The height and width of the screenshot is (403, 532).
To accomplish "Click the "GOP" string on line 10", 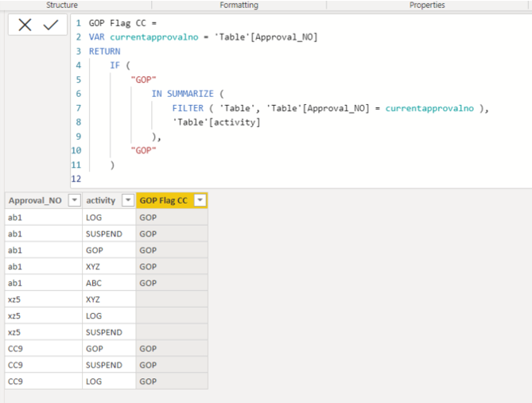I will click(x=143, y=150).
